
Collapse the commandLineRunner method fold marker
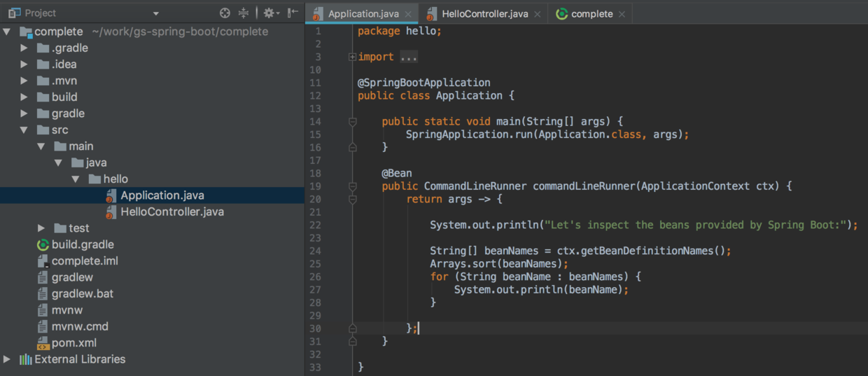(353, 186)
